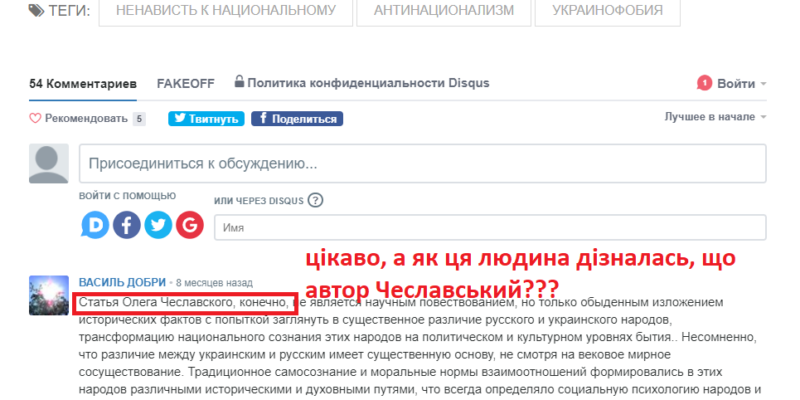The width and height of the screenshot is (800, 400).
Task: Expand the Лучшее в начале sort menu
Action: pyautogui.click(x=715, y=117)
